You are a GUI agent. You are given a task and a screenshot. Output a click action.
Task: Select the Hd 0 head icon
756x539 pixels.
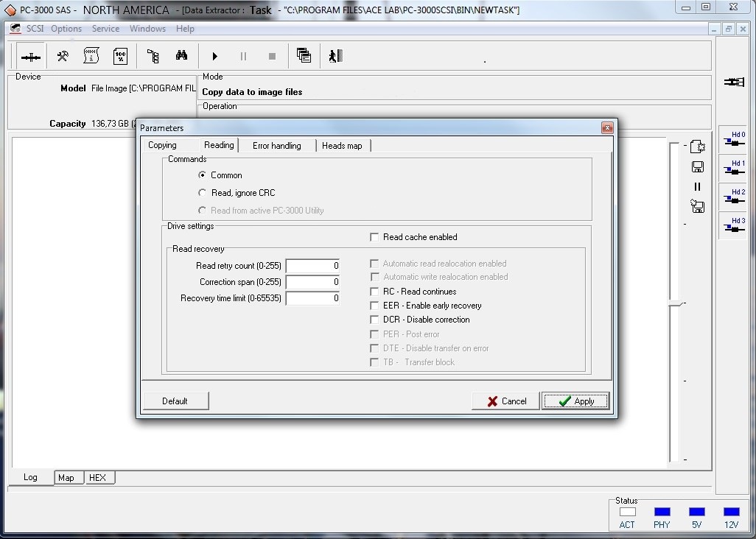coord(733,139)
